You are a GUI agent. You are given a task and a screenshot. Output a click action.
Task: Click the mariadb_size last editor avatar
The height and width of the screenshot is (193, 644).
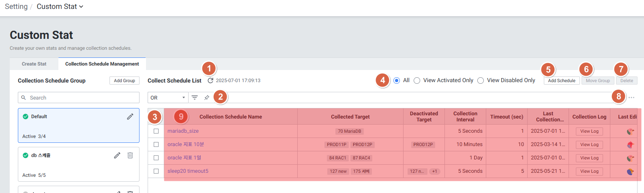click(630, 131)
